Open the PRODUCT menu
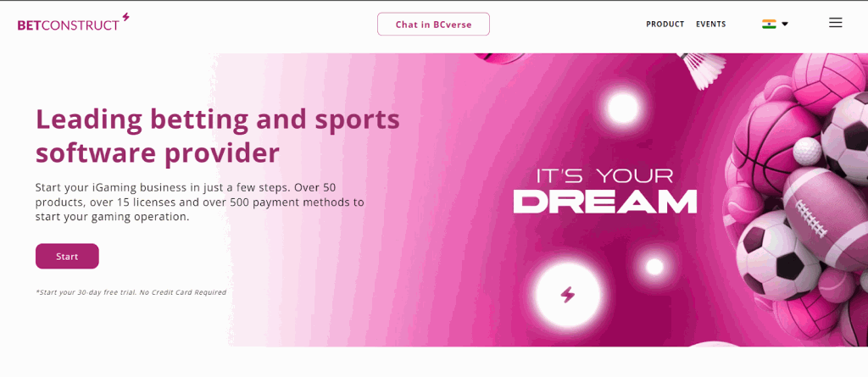This screenshot has height=377, width=868. pos(665,24)
